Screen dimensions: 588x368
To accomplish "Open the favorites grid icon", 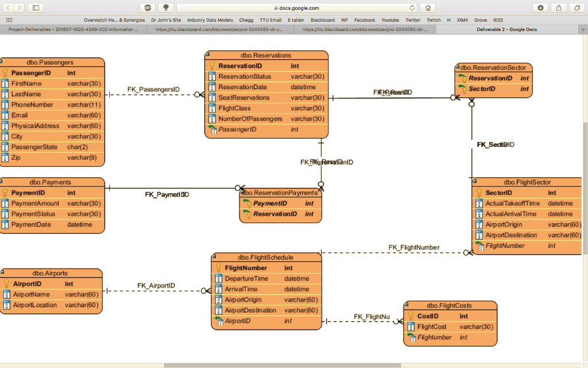I will coord(9,20).
